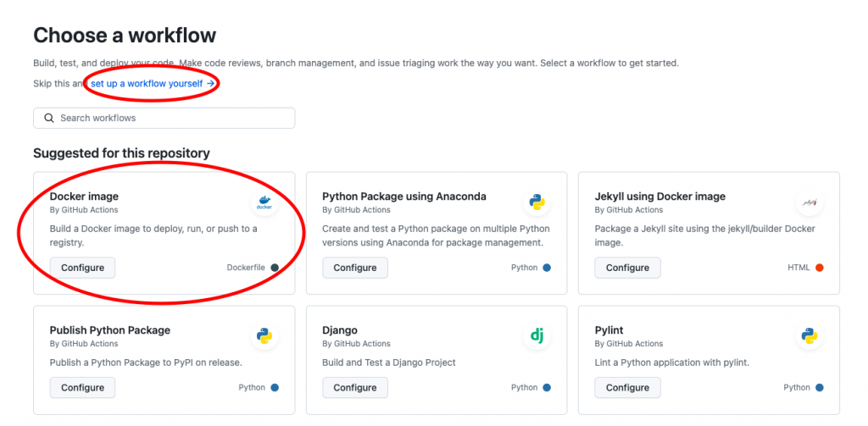This screenshot has width=868, height=426.
Task: Configure Python Package using Anaconda workflow
Action: point(355,268)
